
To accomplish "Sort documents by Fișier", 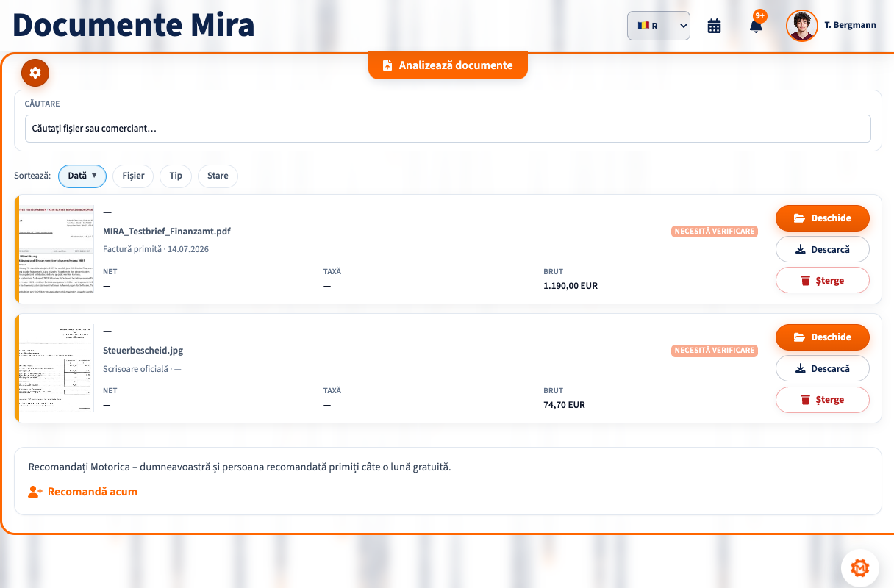I will click(133, 176).
